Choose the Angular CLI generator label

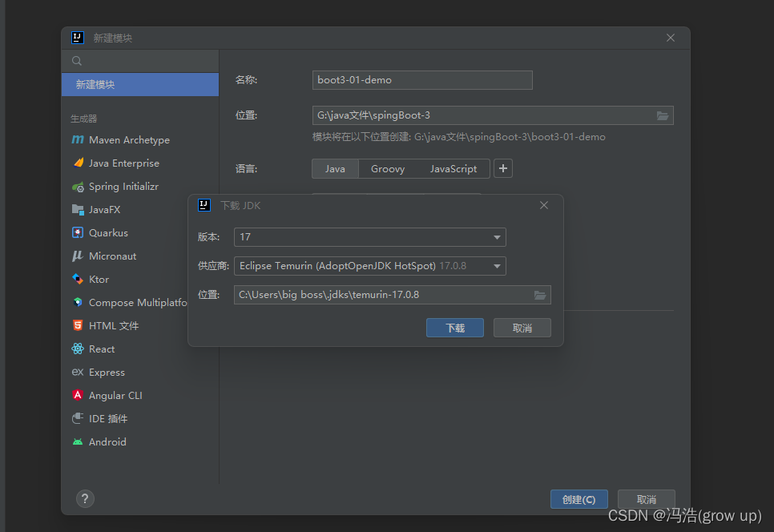coord(115,395)
